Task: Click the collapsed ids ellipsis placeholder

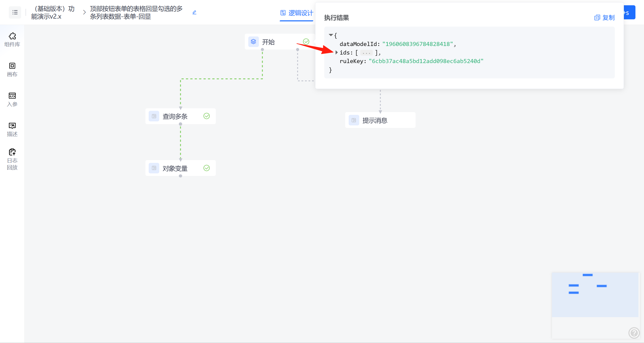Action: pyautogui.click(x=366, y=53)
